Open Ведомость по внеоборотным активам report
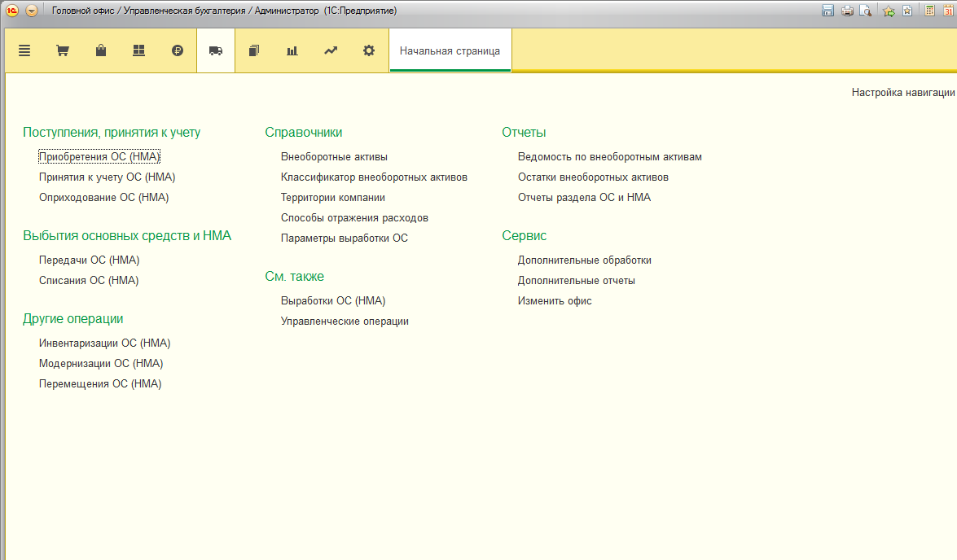The width and height of the screenshot is (957, 560). (610, 157)
